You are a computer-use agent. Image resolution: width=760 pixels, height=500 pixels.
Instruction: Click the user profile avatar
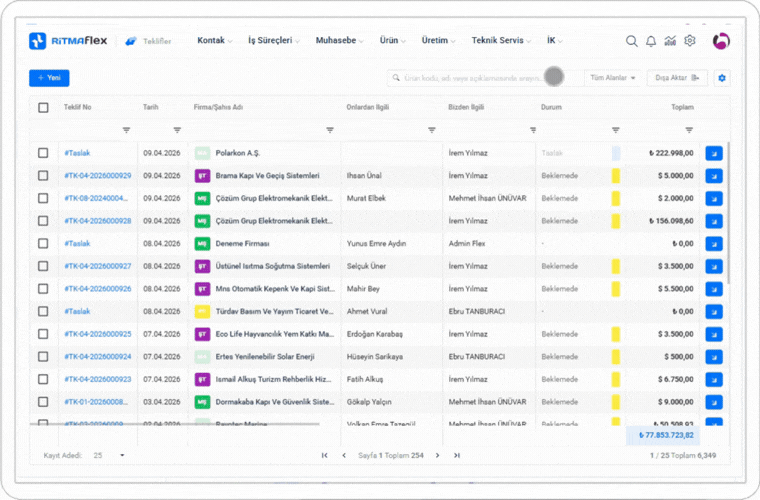click(721, 41)
